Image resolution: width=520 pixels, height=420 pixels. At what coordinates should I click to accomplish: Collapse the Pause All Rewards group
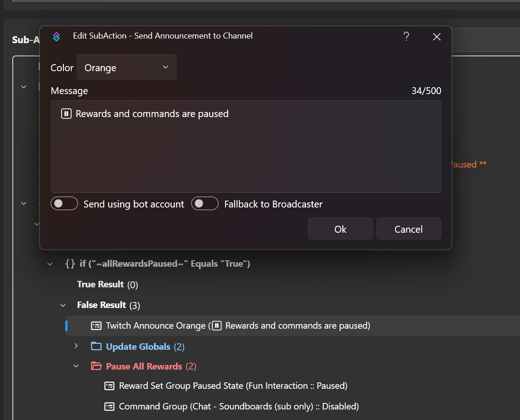76,366
